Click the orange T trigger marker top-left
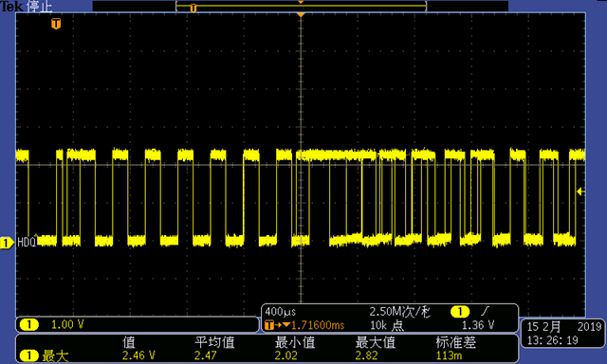The width and height of the screenshot is (607, 364). (56, 24)
